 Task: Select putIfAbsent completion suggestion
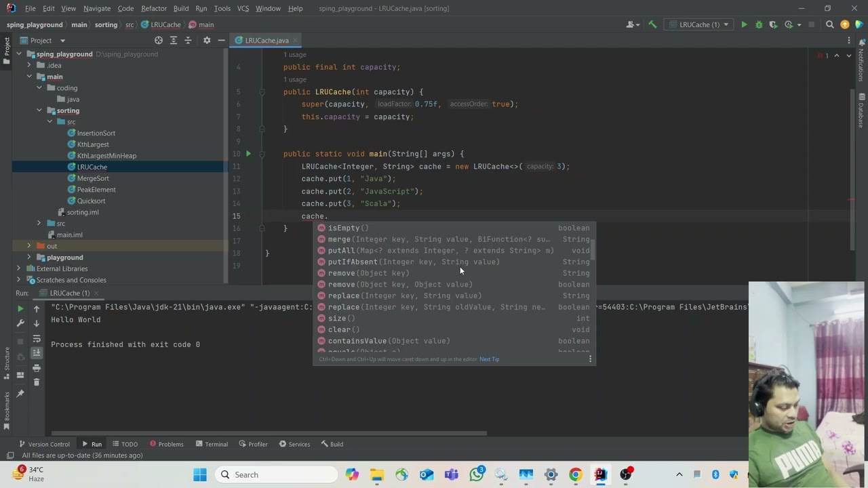click(454, 262)
